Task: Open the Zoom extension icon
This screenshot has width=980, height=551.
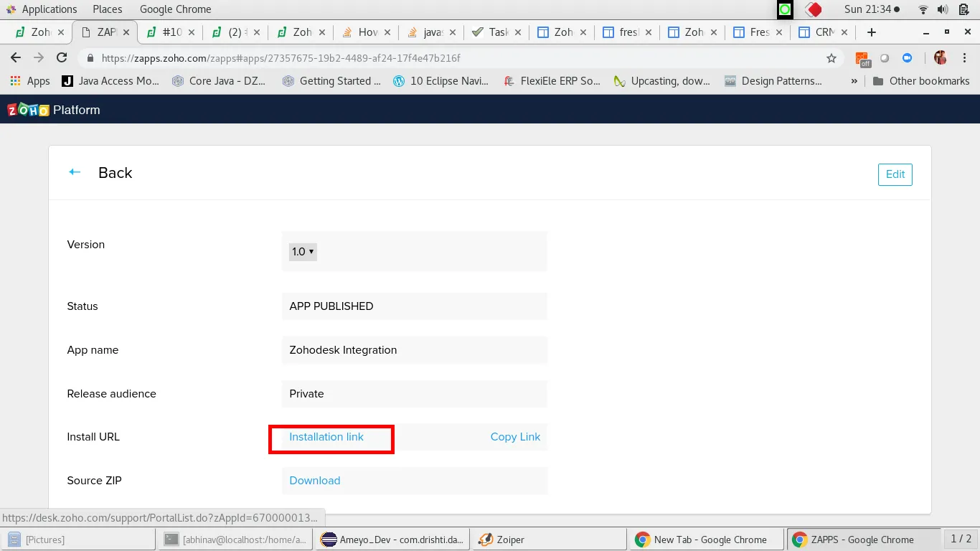Action: (x=907, y=58)
